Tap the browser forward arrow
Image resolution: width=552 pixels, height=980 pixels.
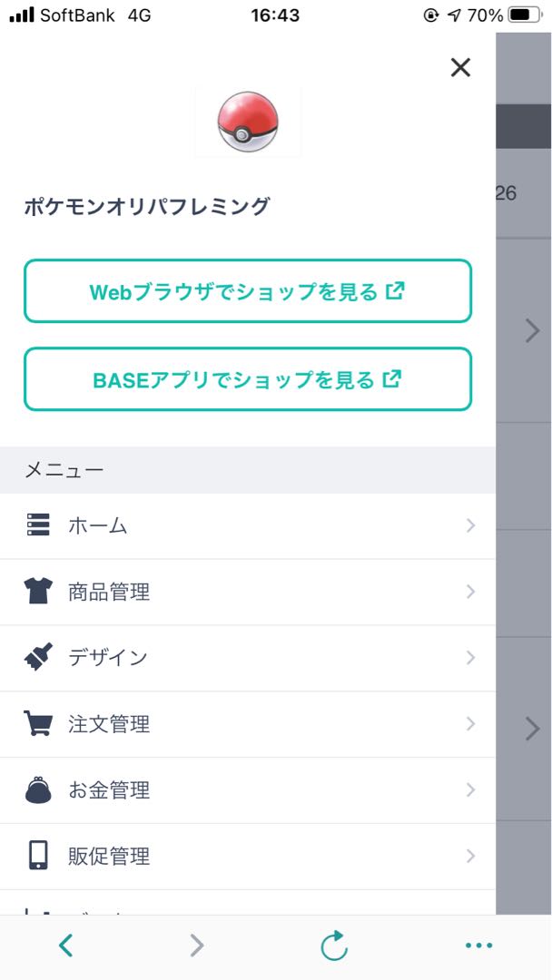pos(196,946)
